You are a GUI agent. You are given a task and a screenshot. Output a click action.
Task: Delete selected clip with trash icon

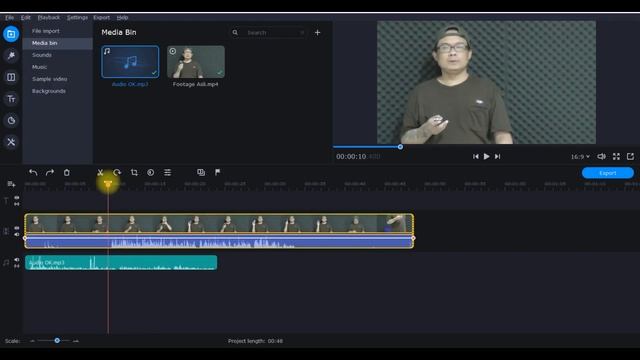(67, 173)
